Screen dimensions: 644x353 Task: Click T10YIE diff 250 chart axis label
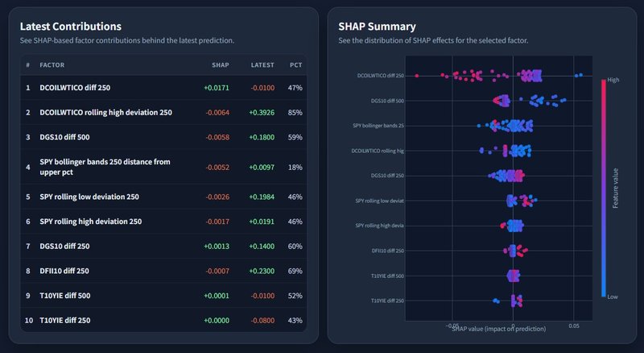387,301
